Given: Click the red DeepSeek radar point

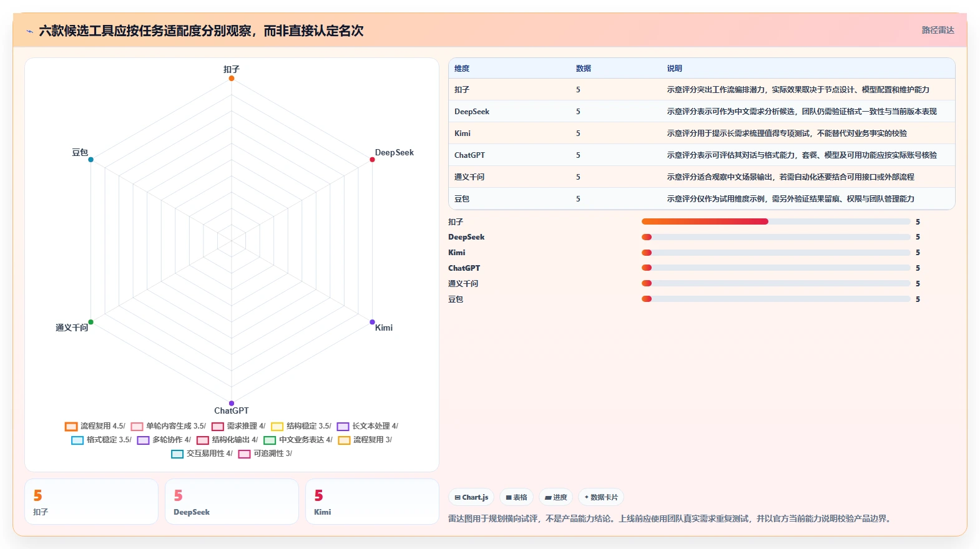Looking at the screenshot, I should 372,160.
